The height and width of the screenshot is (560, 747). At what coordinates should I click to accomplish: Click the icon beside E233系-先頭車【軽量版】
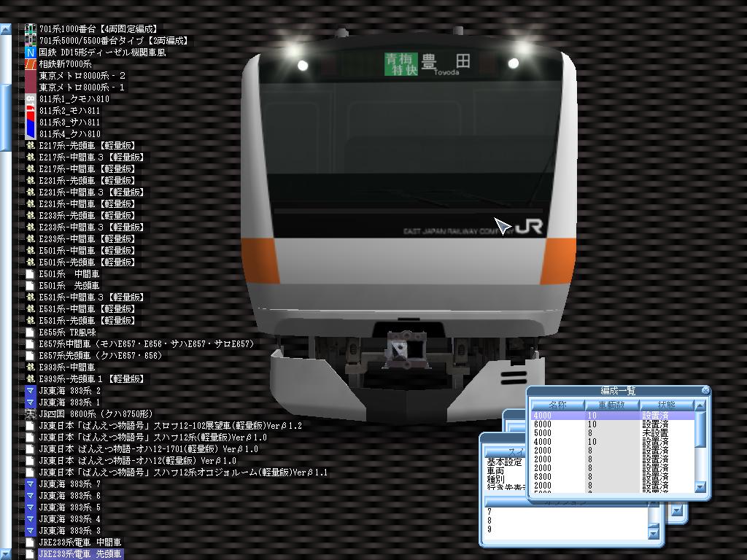coord(31,216)
